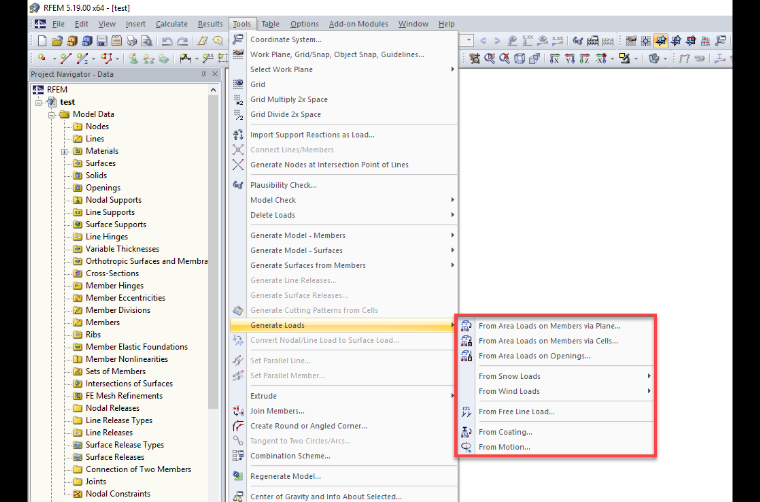
Task: Click the navigator scroll up arrow
Action: pos(213,90)
